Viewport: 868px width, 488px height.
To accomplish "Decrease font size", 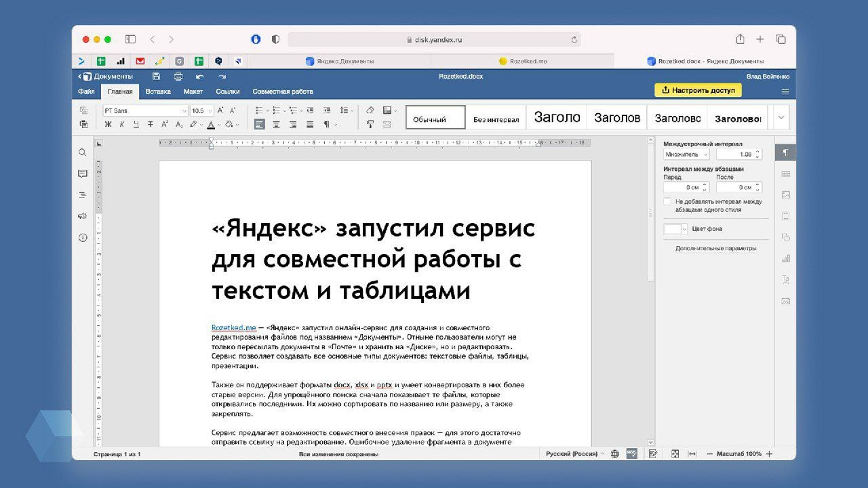I will [x=233, y=110].
